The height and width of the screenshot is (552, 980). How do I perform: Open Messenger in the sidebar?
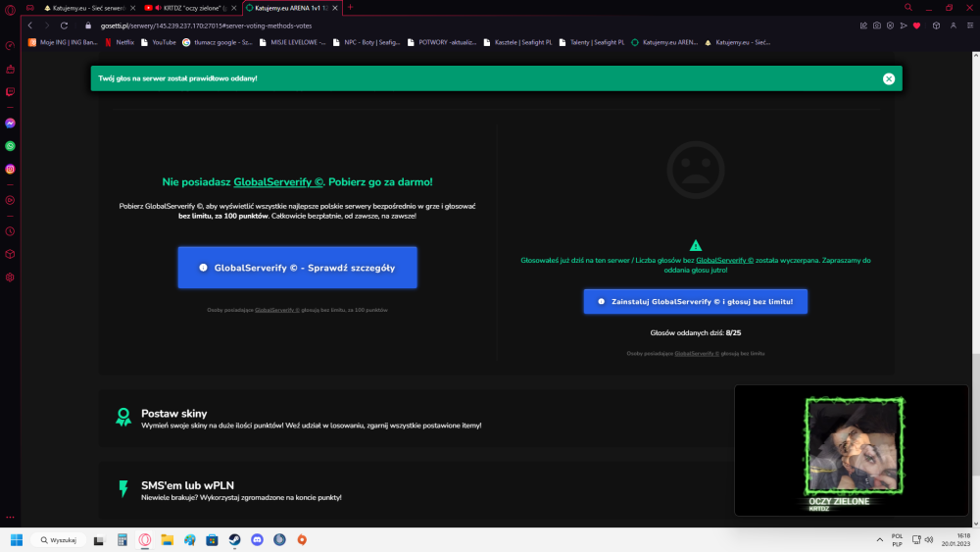click(x=10, y=124)
